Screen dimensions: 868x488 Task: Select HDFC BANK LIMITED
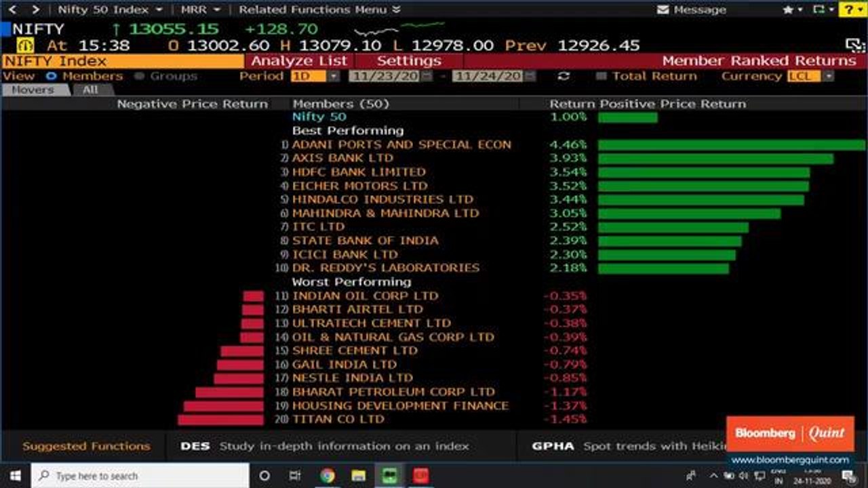coord(359,171)
